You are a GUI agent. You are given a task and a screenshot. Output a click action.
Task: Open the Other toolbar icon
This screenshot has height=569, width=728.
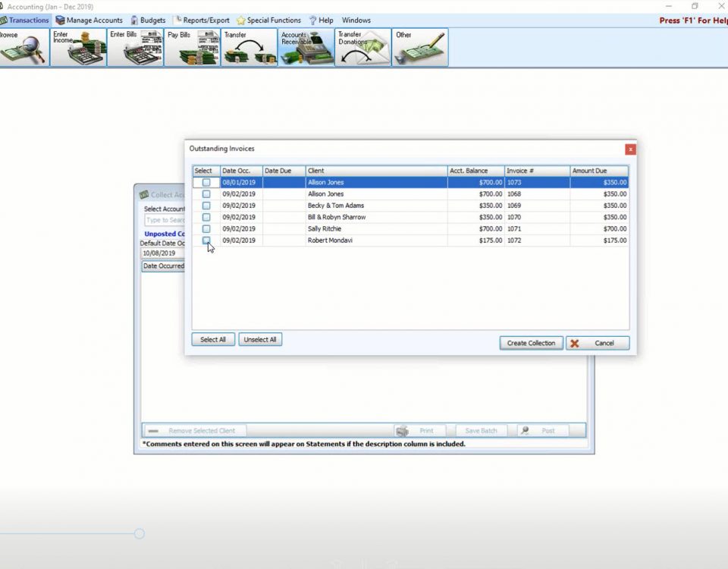419,48
